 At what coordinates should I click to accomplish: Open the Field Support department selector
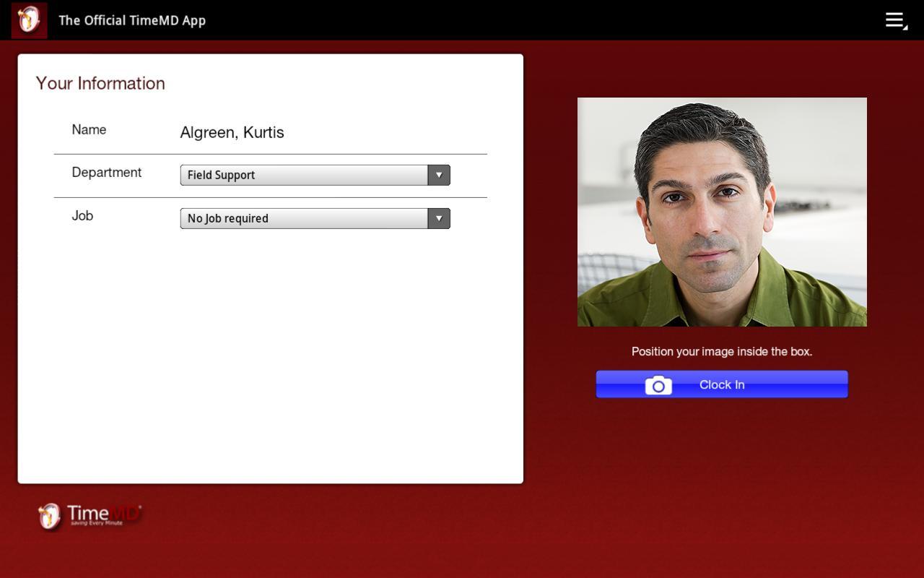point(303,175)
